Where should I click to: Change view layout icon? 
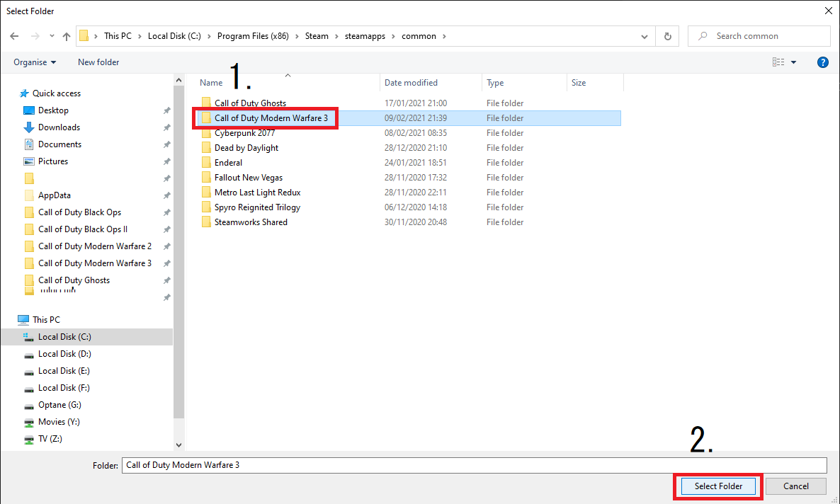(778, 62)
